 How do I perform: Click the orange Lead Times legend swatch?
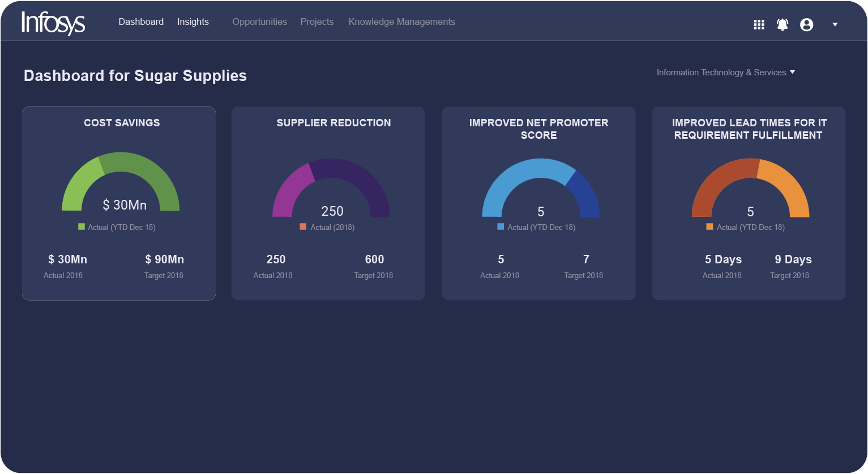(x=709, y=227)
